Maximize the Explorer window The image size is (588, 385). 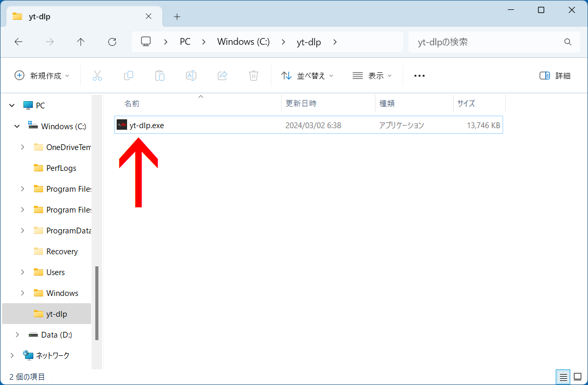click(x=541, y=10)
